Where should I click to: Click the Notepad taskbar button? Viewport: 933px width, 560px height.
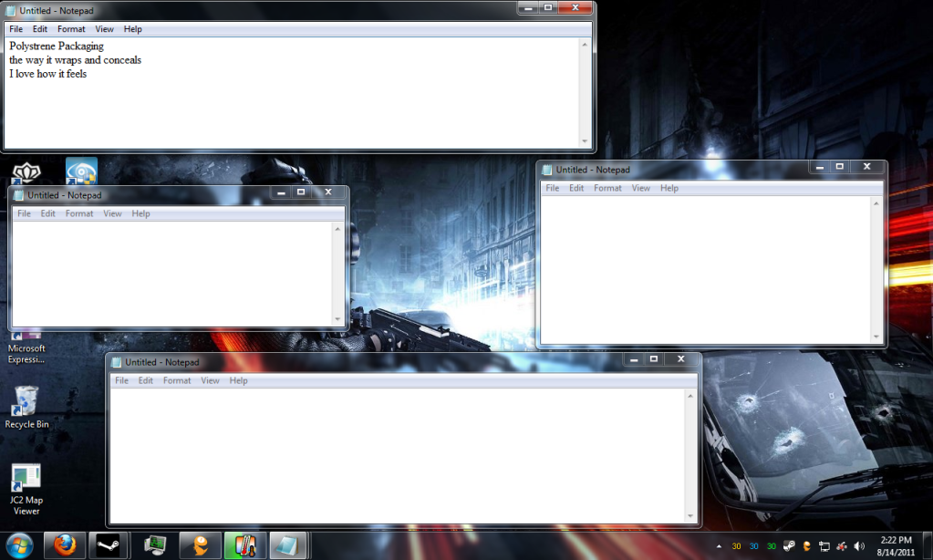[288, 545]
